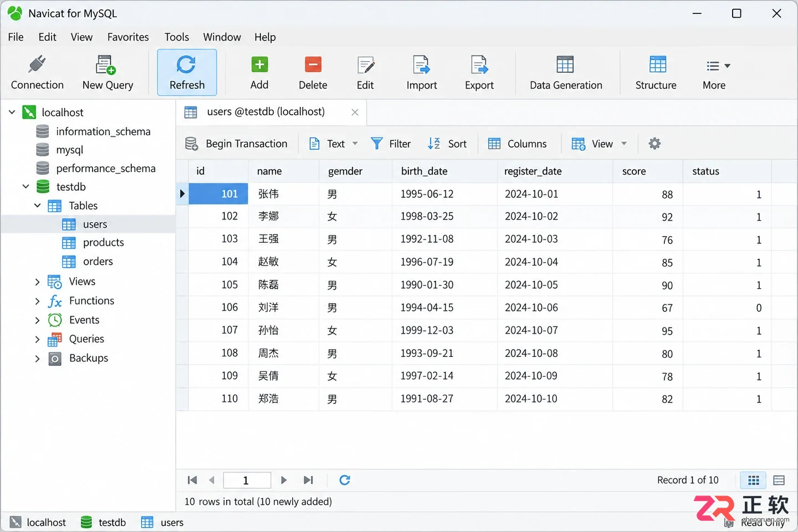Click Begin Transaction

237,144
